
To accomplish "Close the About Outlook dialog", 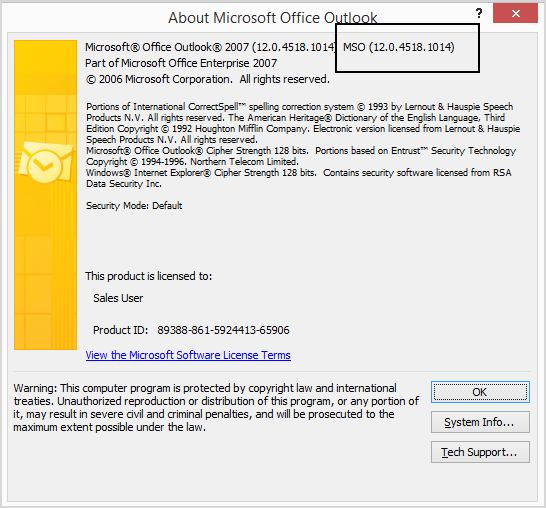I will pyautogui.click(x=515, y=13).
